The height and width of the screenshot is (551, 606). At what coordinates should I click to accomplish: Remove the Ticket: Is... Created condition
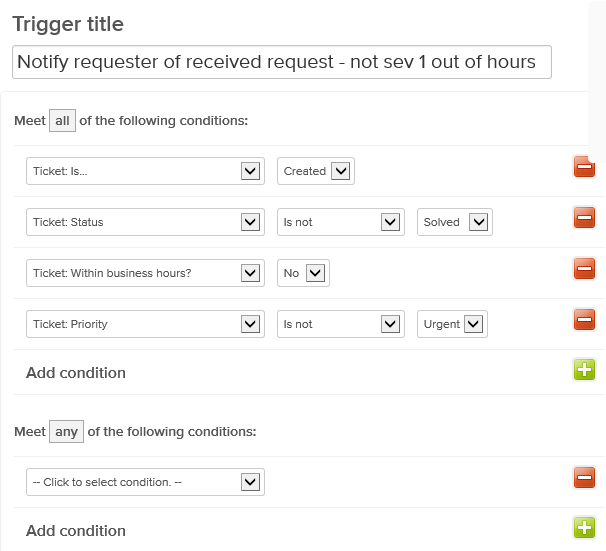(584, 167)
